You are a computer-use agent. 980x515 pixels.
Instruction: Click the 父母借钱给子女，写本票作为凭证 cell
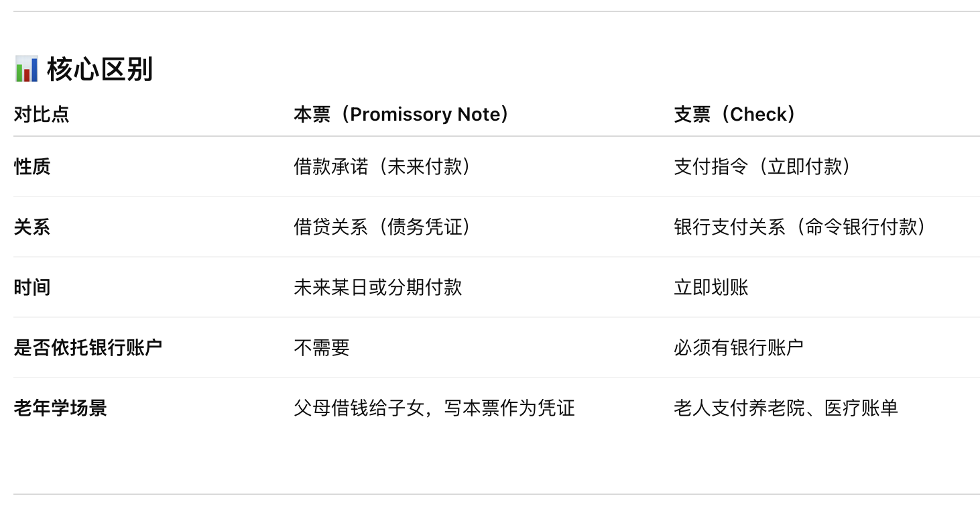coord(434,408)
